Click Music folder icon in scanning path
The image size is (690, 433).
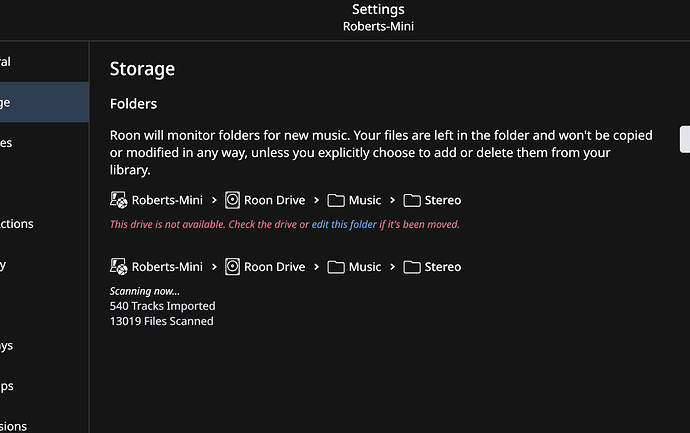click(336, 267)
